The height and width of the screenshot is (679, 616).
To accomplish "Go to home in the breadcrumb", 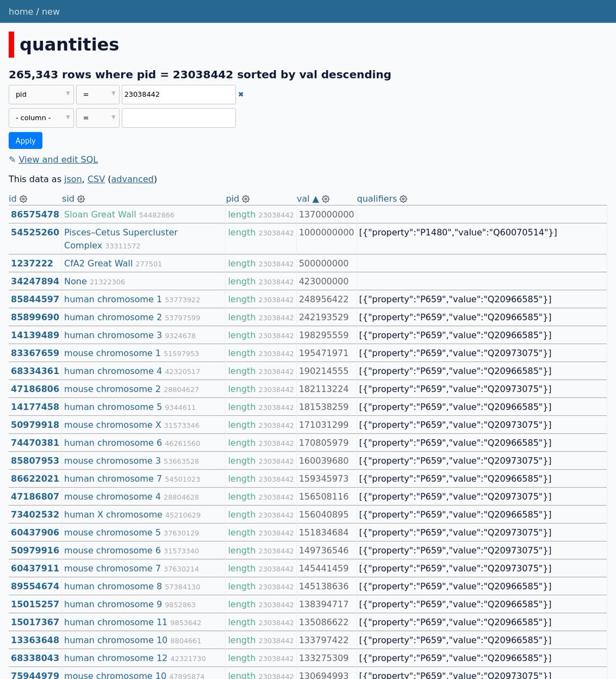I will click(x=20, y=11).
